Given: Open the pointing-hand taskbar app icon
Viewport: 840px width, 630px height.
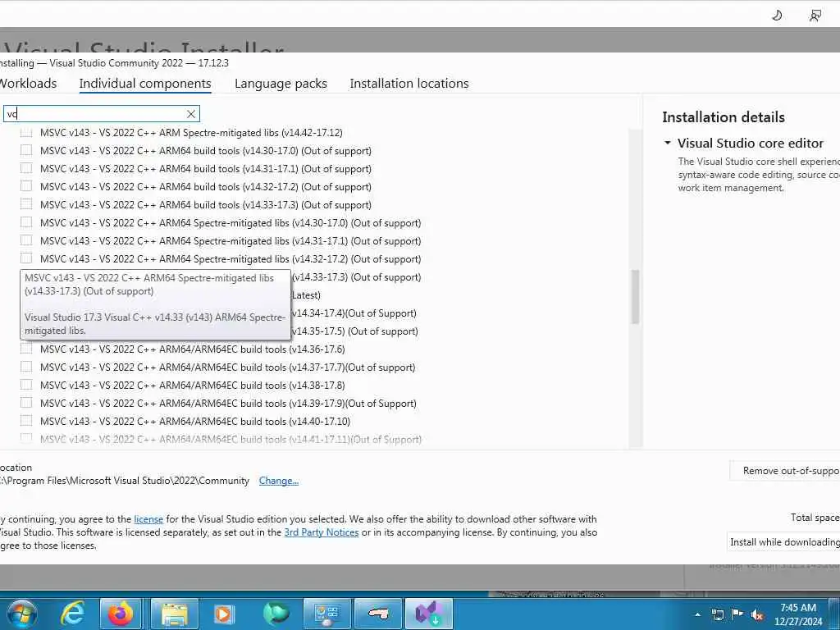Looking at the screenshot, I should [378, 614].
